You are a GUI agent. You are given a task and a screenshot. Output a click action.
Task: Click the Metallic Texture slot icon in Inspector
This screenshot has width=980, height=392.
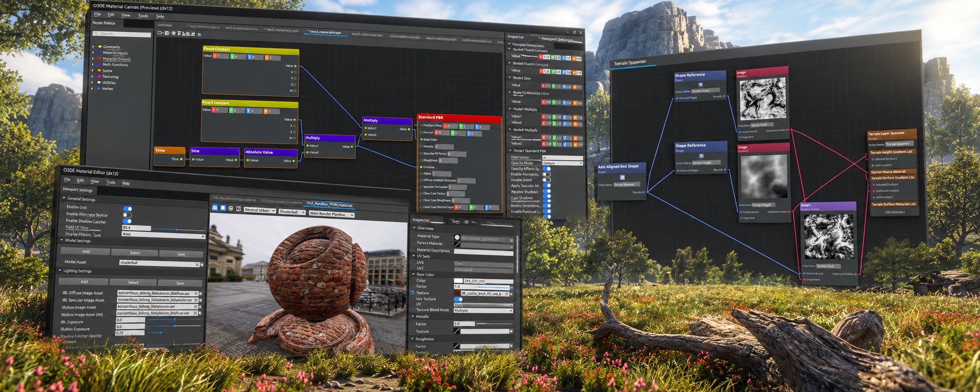(x=457, y=331)
